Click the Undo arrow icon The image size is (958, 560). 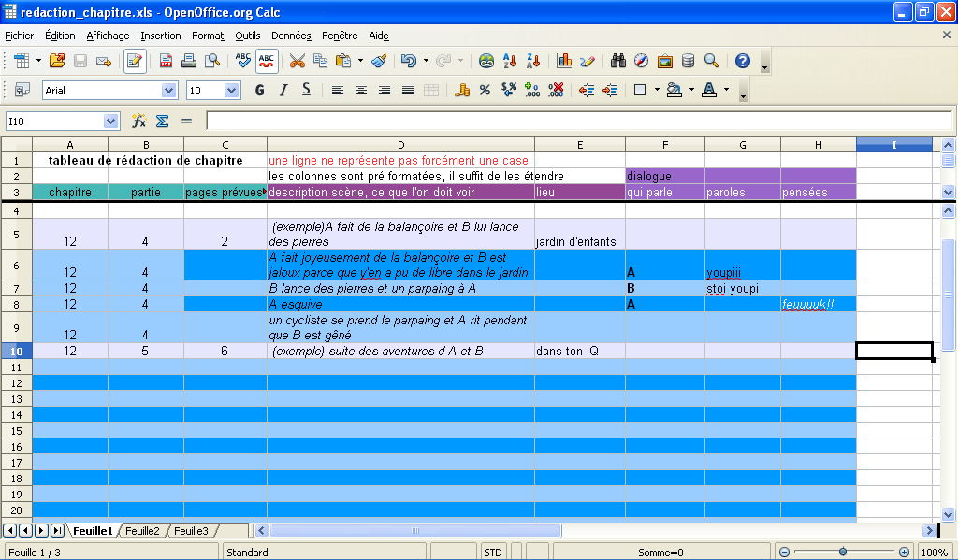point(408,61)
